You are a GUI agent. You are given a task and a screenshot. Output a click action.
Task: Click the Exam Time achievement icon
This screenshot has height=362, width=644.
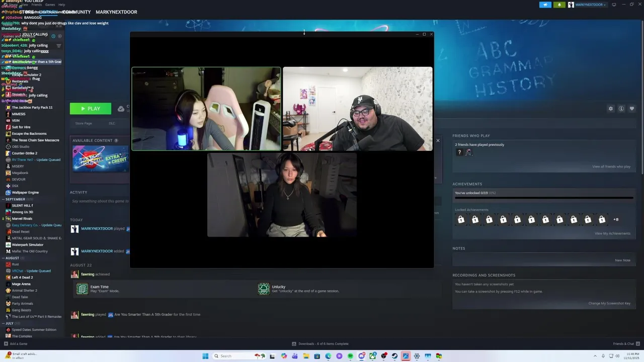[x=82, y=289]
